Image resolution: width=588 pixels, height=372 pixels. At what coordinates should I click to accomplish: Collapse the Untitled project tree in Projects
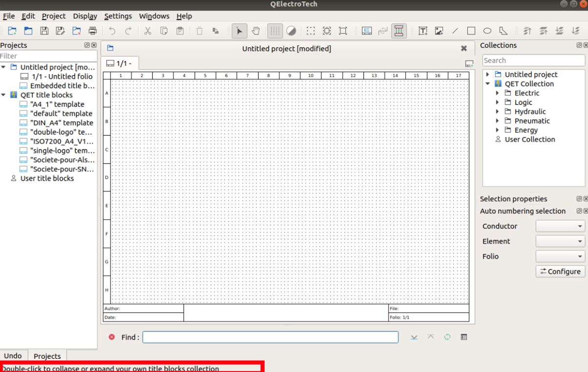[x=4, y=67]
